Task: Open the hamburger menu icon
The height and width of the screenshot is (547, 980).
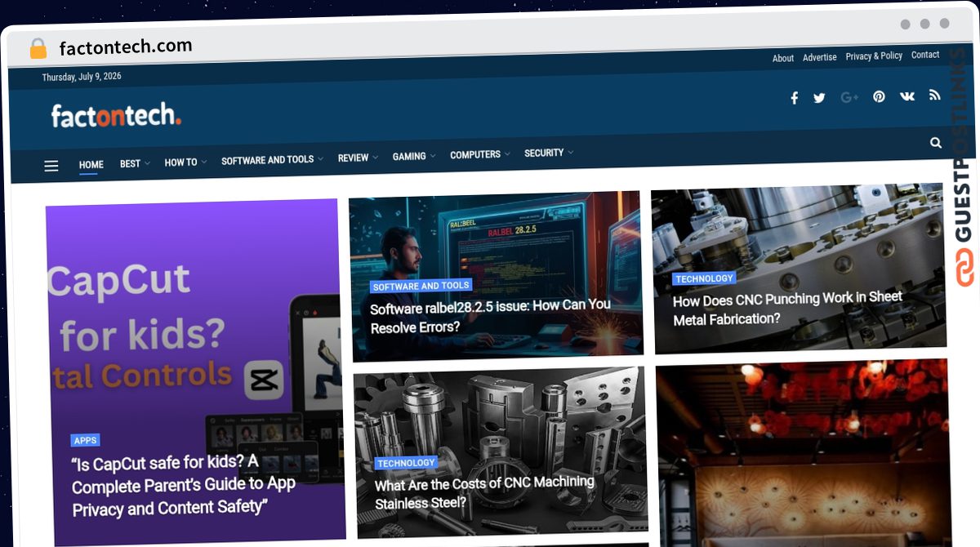Action: coord(51,166)
